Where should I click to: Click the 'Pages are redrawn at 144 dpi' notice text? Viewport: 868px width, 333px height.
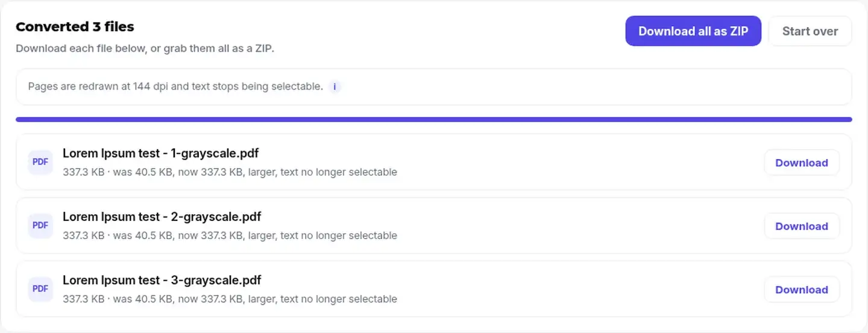[175, 86]
